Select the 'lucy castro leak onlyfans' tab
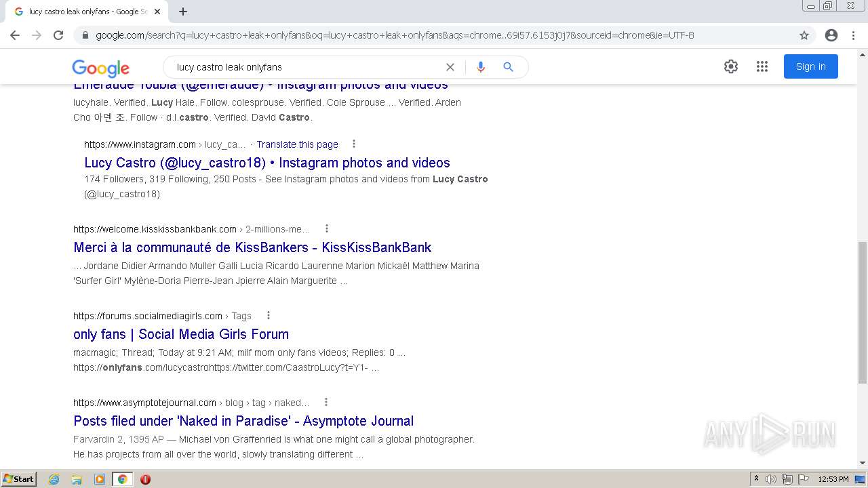Image resolution: width=868 pixels, height=488 pixels. [x=87, y=12]
